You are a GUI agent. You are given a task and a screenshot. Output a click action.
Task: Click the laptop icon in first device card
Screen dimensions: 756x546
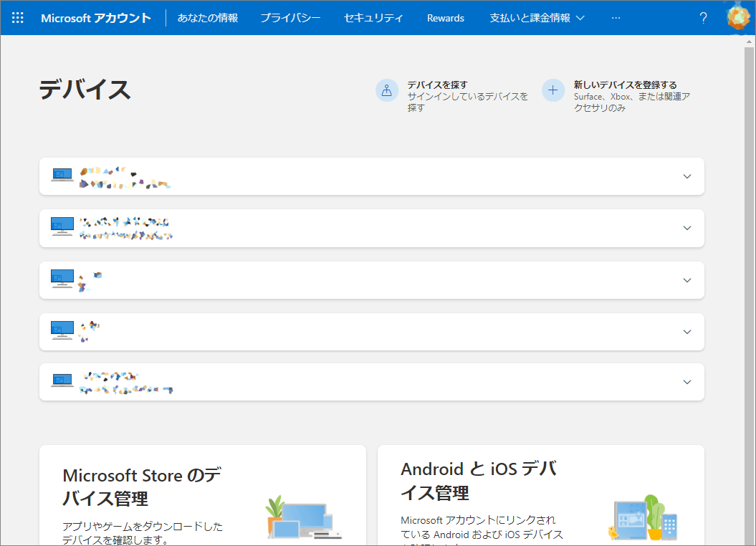point(62,174)
